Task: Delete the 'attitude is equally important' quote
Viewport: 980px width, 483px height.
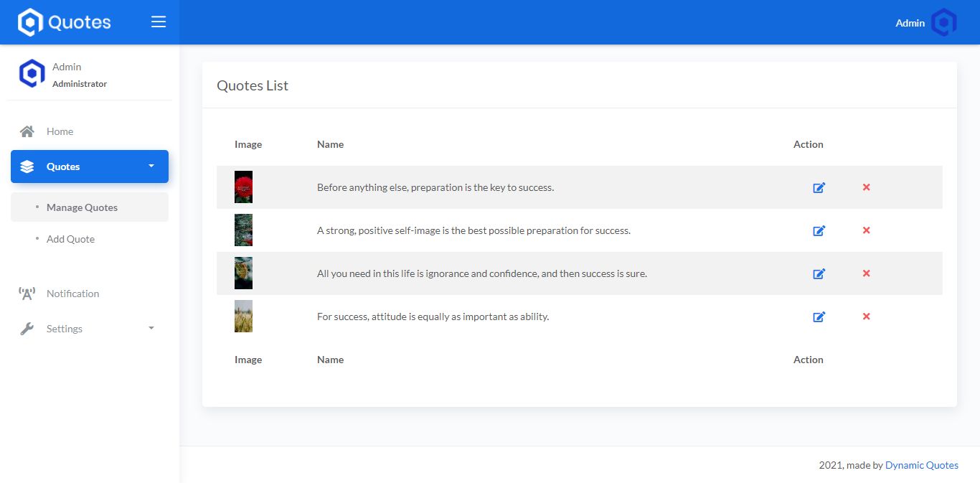Action: [866, 316]
